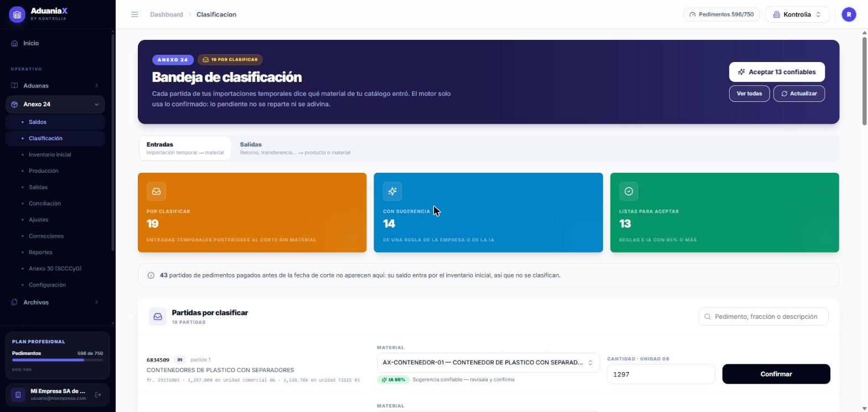Click the Inicio home icon
Screen dimensions: 868x412
[x=14, y=43]
